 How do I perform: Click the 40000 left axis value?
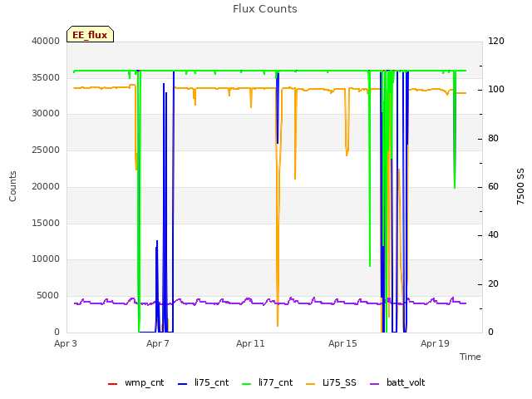(x=46, y=41)
